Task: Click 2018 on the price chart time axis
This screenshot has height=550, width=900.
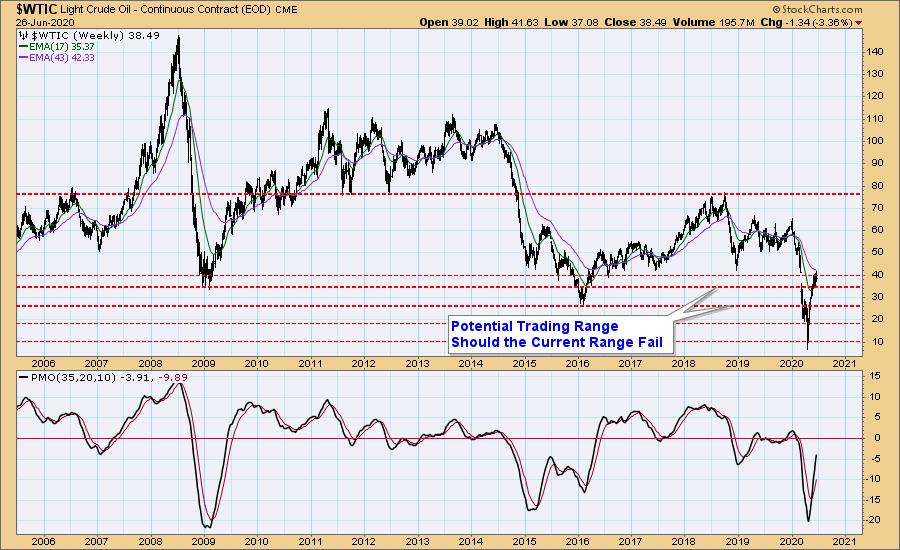Action: tap(684, 363)
